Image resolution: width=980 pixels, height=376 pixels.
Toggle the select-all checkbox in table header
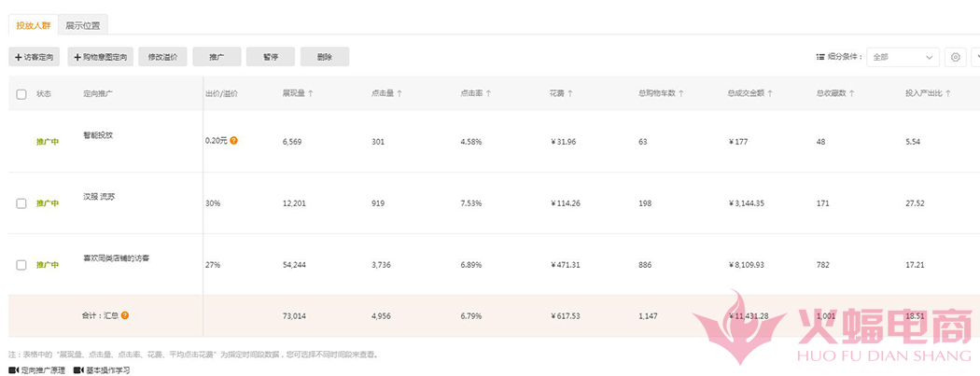(x=21, y=93)
